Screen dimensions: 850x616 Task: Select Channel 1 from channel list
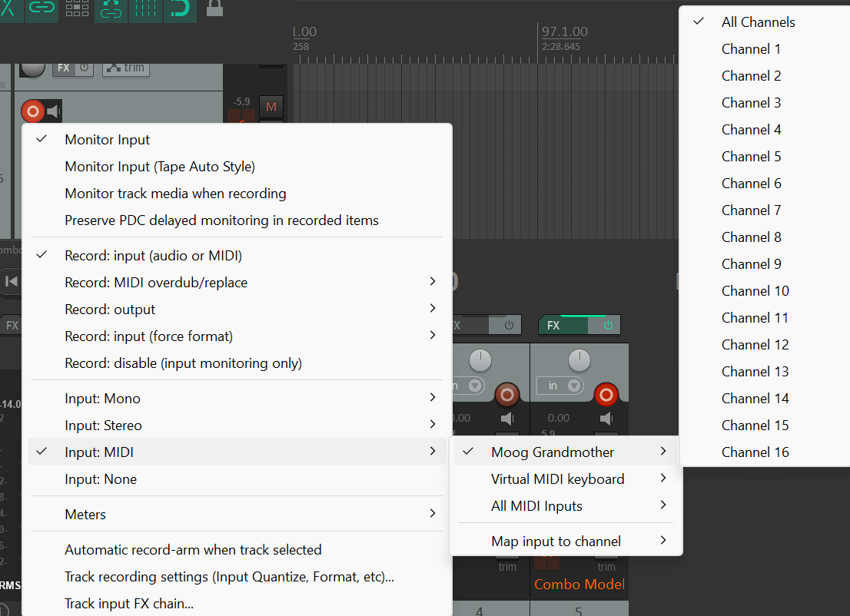coord(765,49)
